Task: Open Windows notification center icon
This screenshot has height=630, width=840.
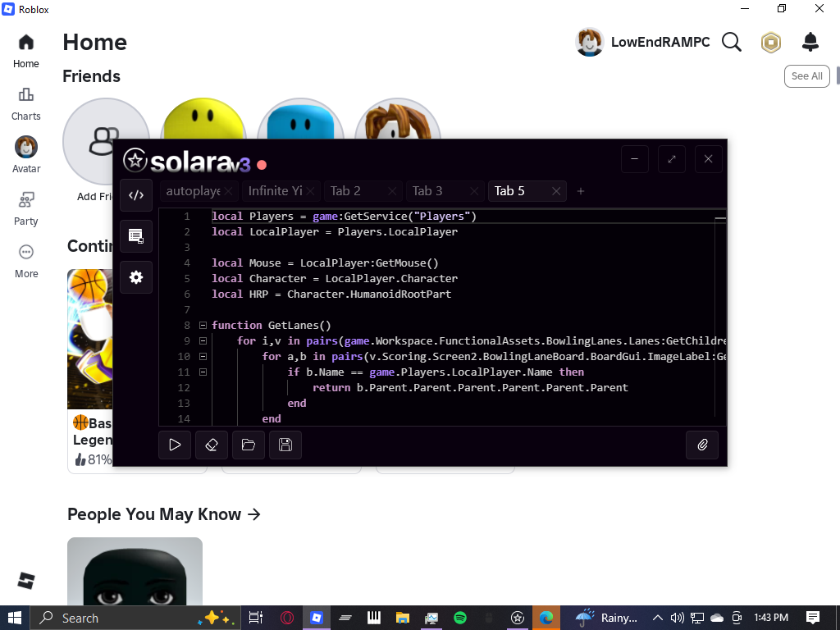Action: 813,618
